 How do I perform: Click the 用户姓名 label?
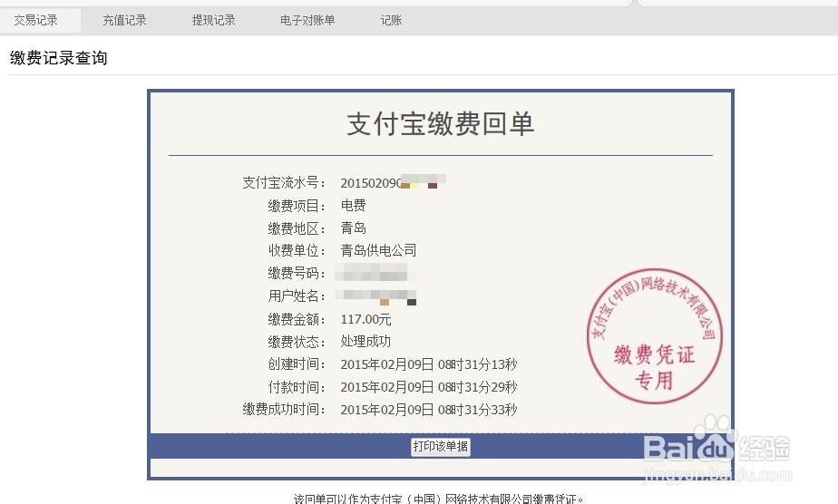pyautogui.click(x=297, y=296)
